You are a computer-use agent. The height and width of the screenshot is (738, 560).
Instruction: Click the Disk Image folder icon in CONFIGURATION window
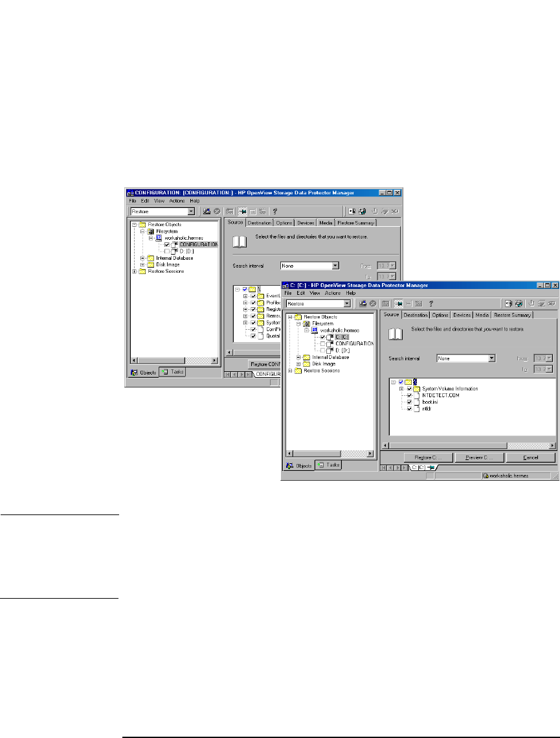[x=150, y=264]
